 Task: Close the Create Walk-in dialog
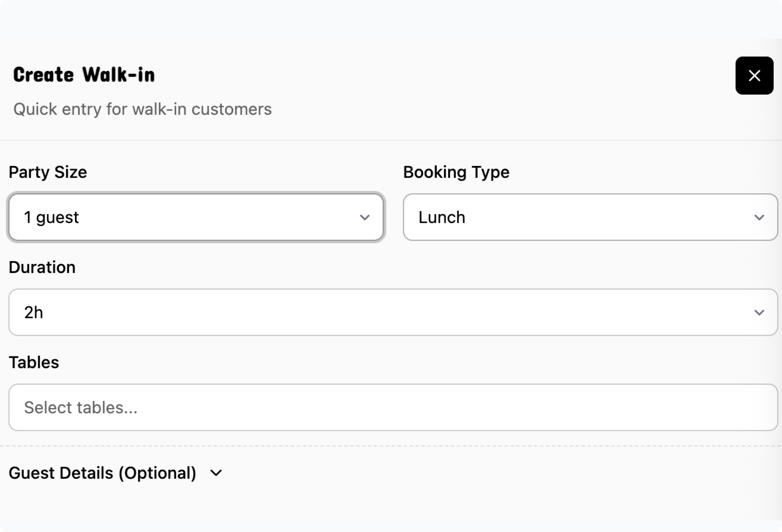[x=754, y=76]
